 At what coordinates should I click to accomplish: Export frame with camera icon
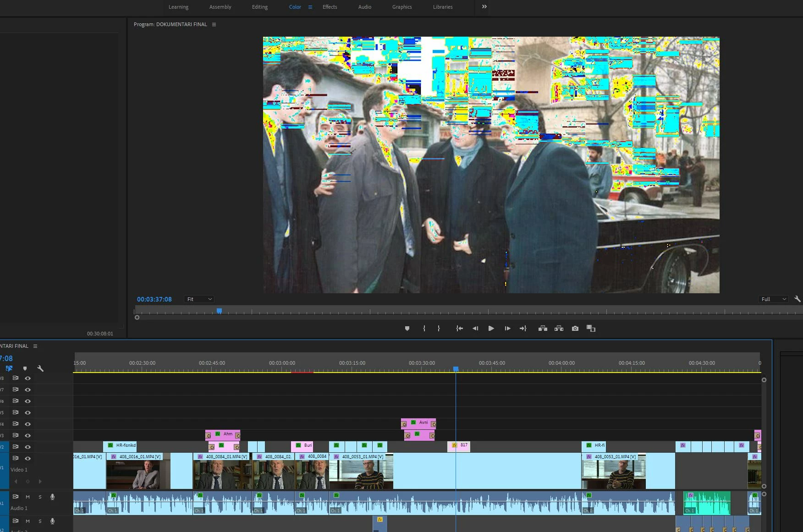tap(575, 329)
